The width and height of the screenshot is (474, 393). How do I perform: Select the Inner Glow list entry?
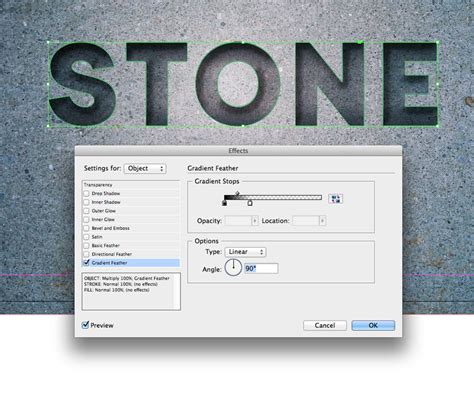click(131, 219)
